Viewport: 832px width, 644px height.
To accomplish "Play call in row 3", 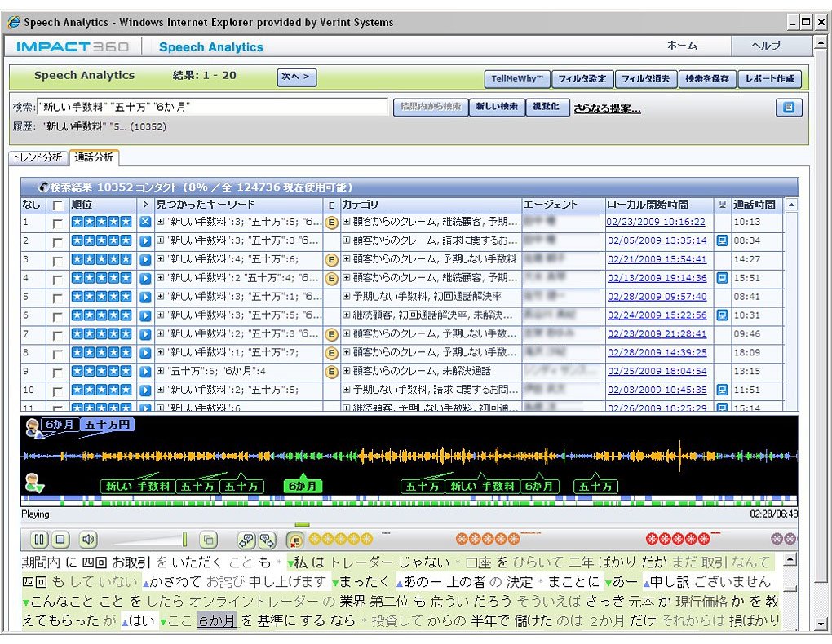I will [145, 259].
